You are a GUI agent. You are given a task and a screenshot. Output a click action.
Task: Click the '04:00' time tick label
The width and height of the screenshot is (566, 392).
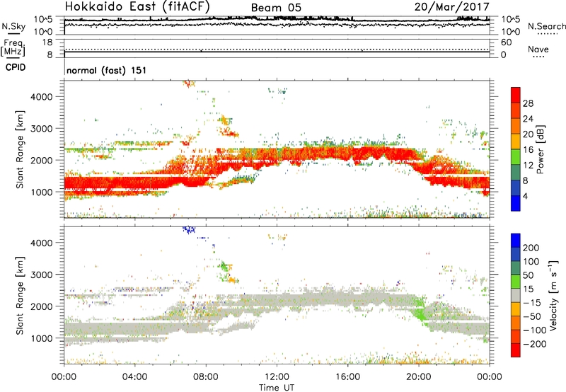pyautogui.click(x=134, y=377)
